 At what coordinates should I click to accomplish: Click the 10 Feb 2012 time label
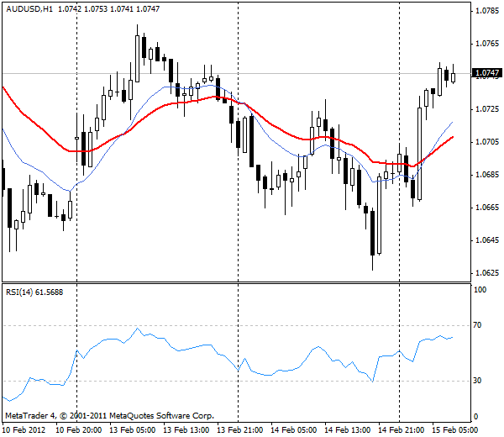tap(24, 430)
